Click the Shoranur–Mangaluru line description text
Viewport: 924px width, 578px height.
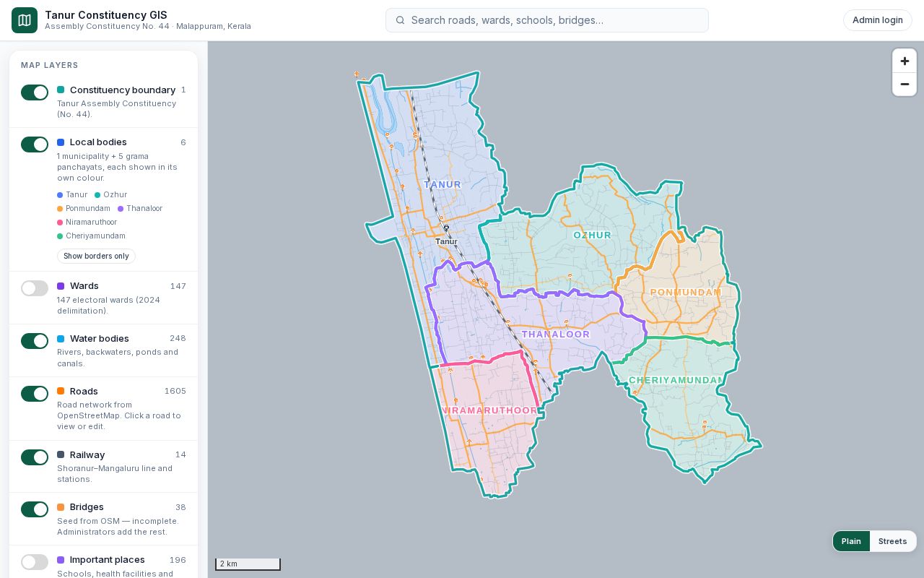115,474
